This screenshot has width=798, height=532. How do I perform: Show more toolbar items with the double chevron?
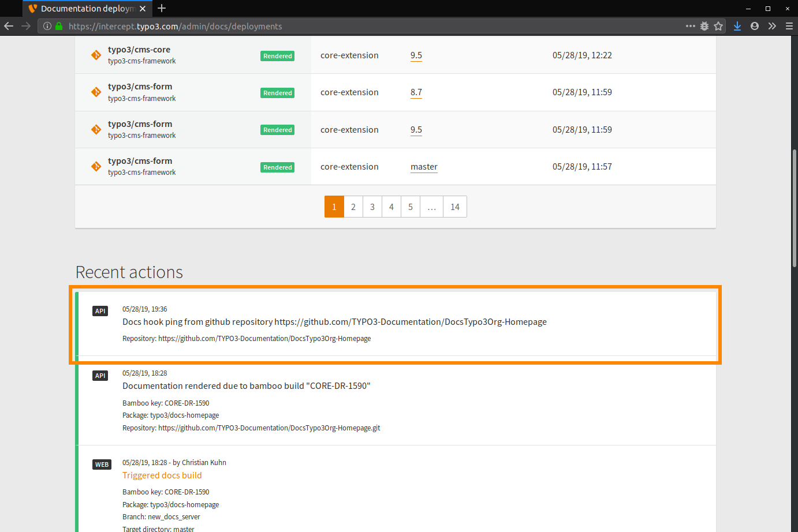click(x=772, y=26)
